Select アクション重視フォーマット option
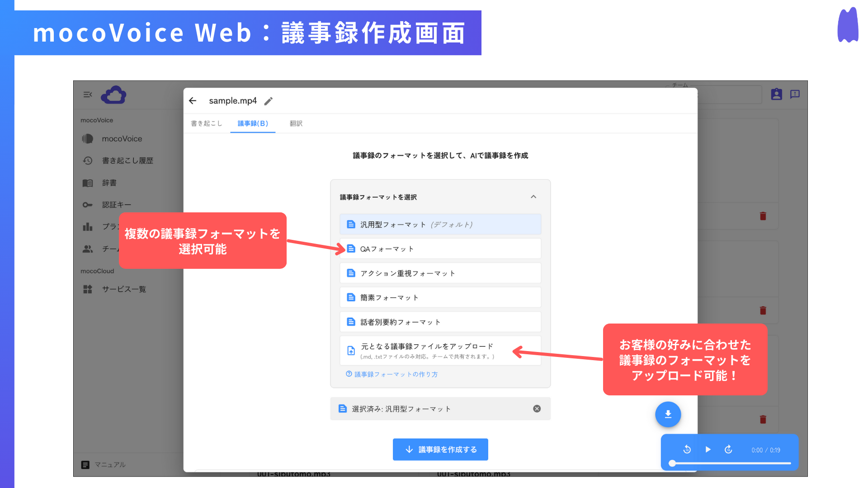 440,273
